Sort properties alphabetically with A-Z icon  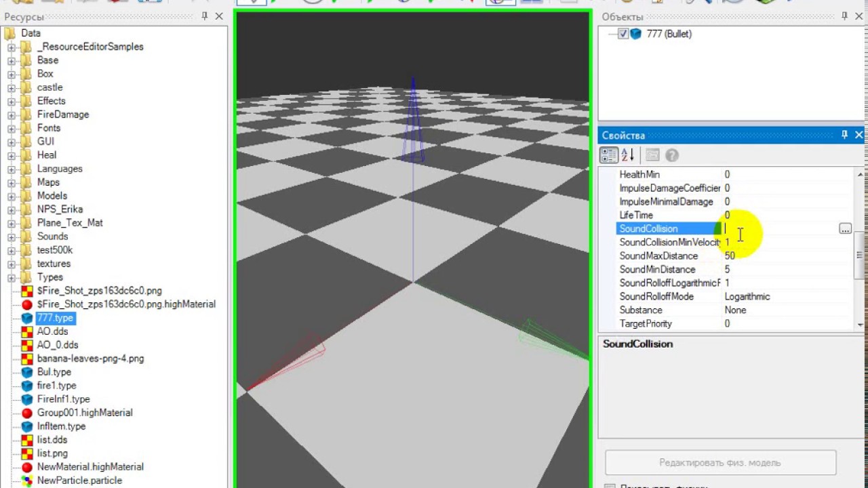point(627,155)
